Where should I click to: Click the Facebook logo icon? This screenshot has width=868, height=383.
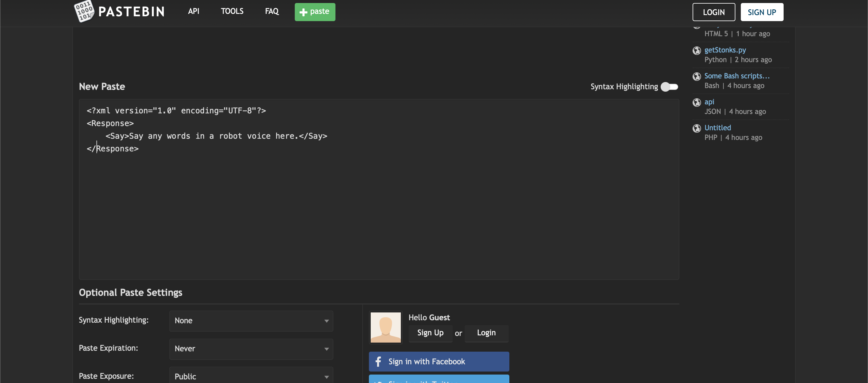(378, 361)
